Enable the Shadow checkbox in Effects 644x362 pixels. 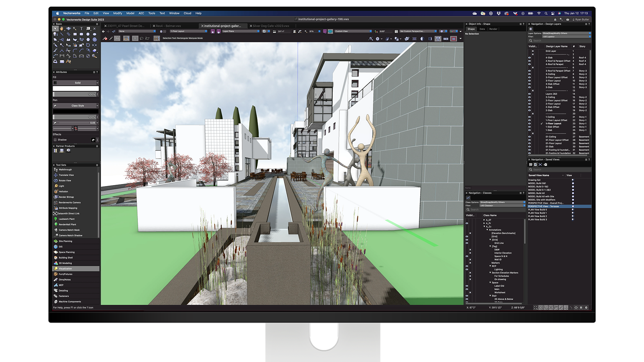55,140
